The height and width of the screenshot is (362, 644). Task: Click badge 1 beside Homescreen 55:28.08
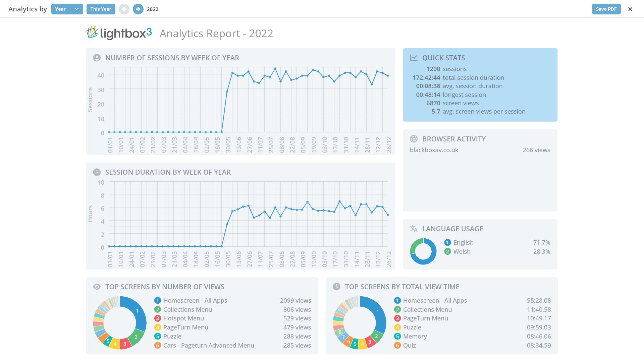(x=397, y=300)
